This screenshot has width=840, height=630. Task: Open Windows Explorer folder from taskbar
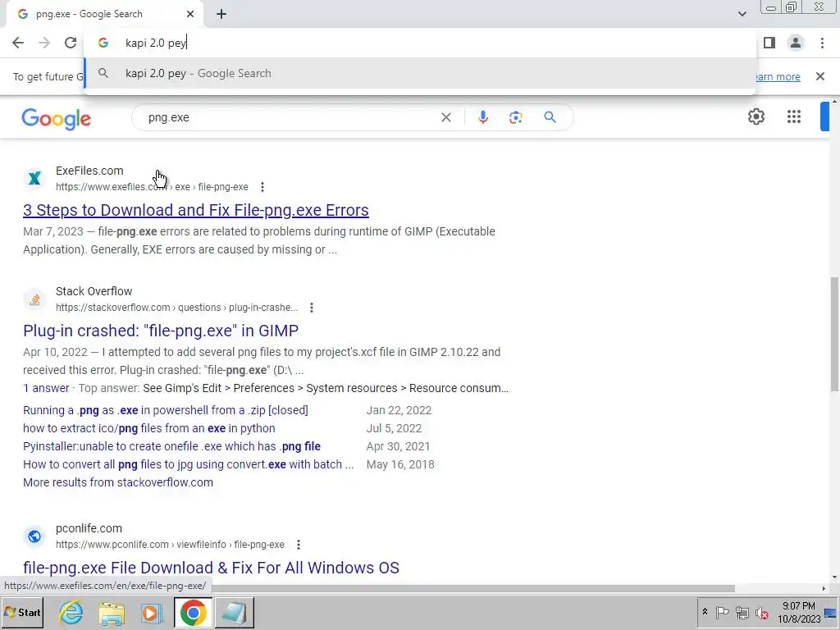click(112, 613)
